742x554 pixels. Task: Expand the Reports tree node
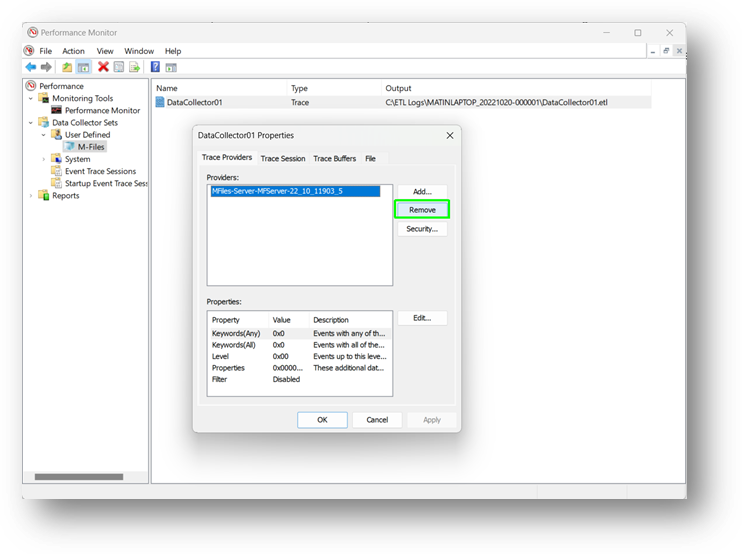click(x=31, y=195)
